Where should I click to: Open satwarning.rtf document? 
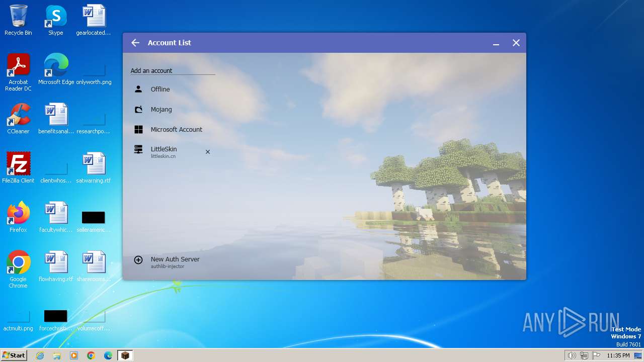click(x=94, y=168)
